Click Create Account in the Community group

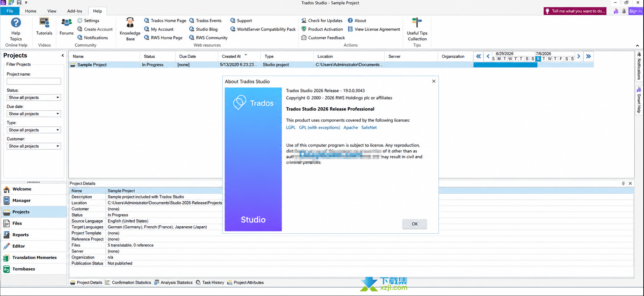pyautogui.click(x=95, y=29)
